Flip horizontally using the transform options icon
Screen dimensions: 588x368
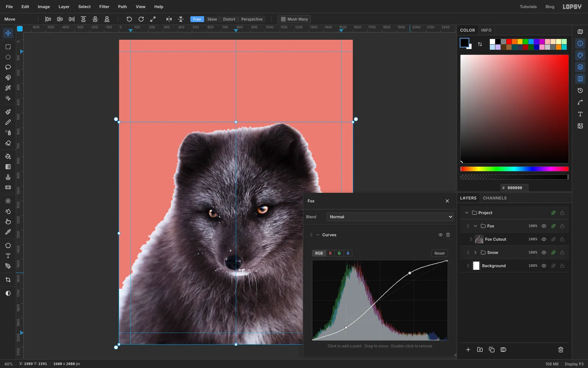169,19
